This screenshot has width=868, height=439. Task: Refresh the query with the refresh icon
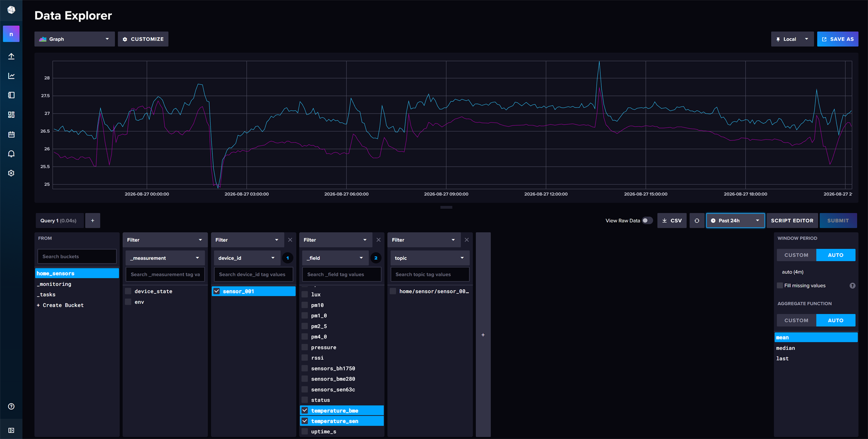click(697, 220)
